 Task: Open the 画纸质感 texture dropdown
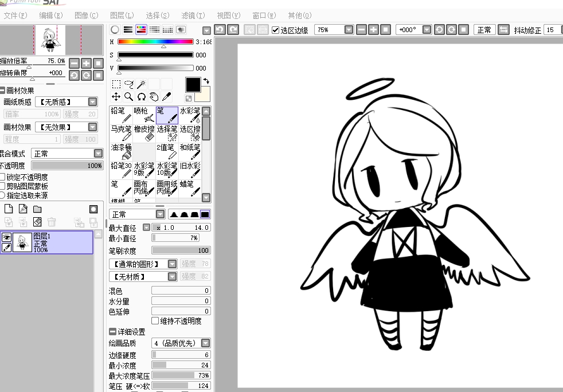coord(93,102)
